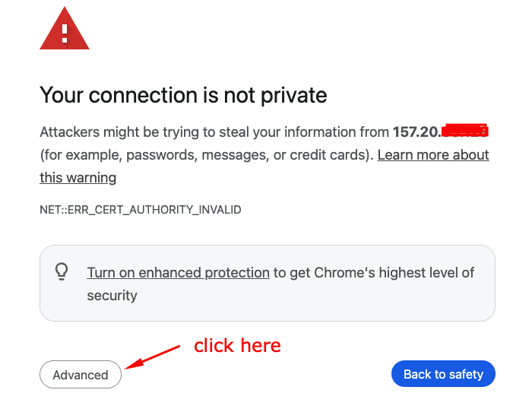Click the word security in suggestion box

click(x=112, y=295)
